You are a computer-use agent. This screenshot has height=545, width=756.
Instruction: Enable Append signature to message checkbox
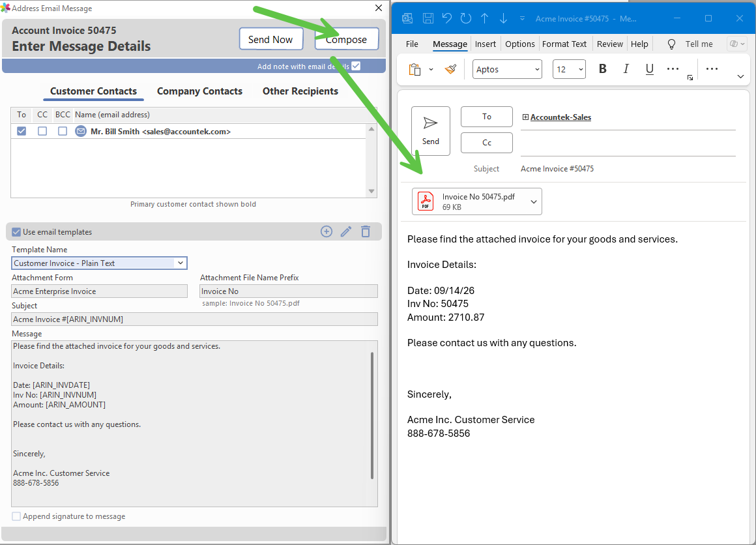pyautogui.click(x=16, y=516)
